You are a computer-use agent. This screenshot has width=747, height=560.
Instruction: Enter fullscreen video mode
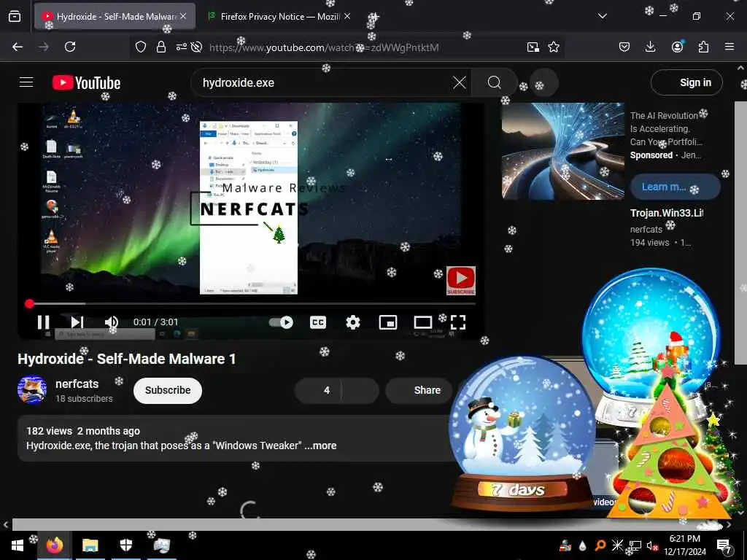pos(458,322)
